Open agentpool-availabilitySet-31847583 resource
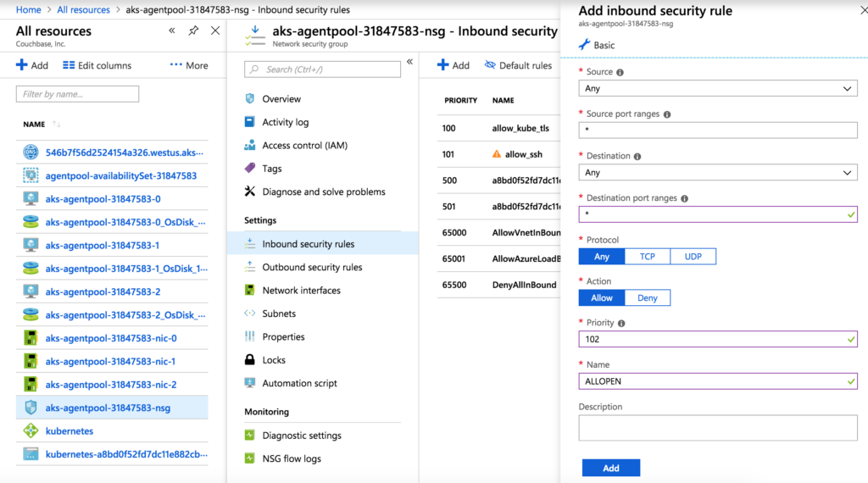Viewport: 868px width, 483px height. click(x=120, y=175)
